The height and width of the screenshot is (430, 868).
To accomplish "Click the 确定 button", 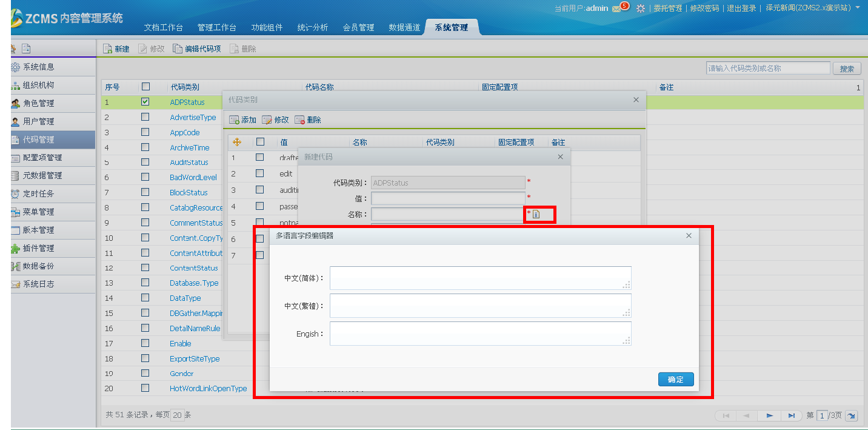I will (x=675, y=380).
